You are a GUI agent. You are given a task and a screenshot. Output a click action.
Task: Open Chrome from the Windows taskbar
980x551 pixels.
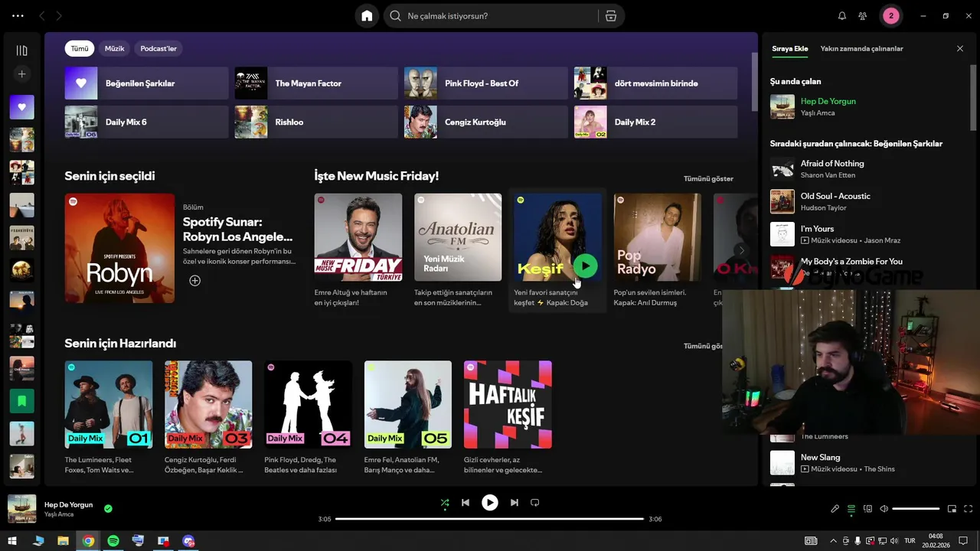click(x=88, y=541)
